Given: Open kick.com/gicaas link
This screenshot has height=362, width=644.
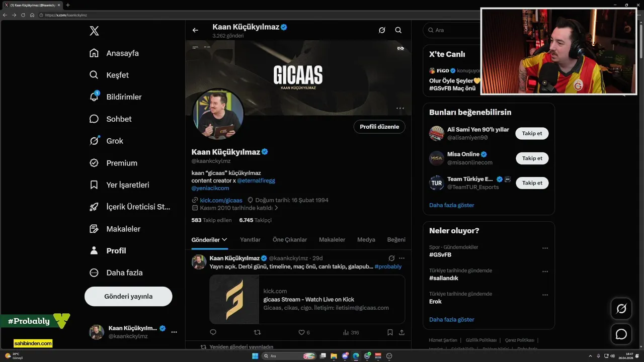Looking at the screenshot, I should [221, 200].
